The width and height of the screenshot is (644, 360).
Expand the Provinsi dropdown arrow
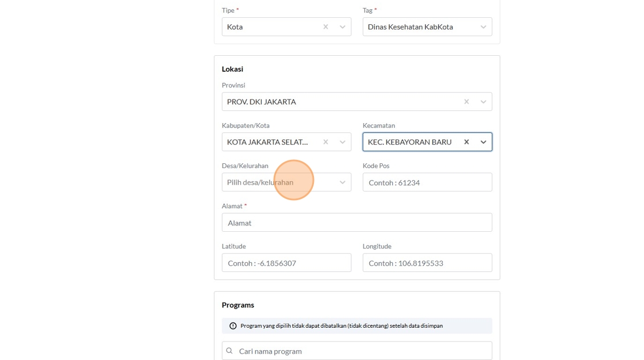[x=484, y=102]
